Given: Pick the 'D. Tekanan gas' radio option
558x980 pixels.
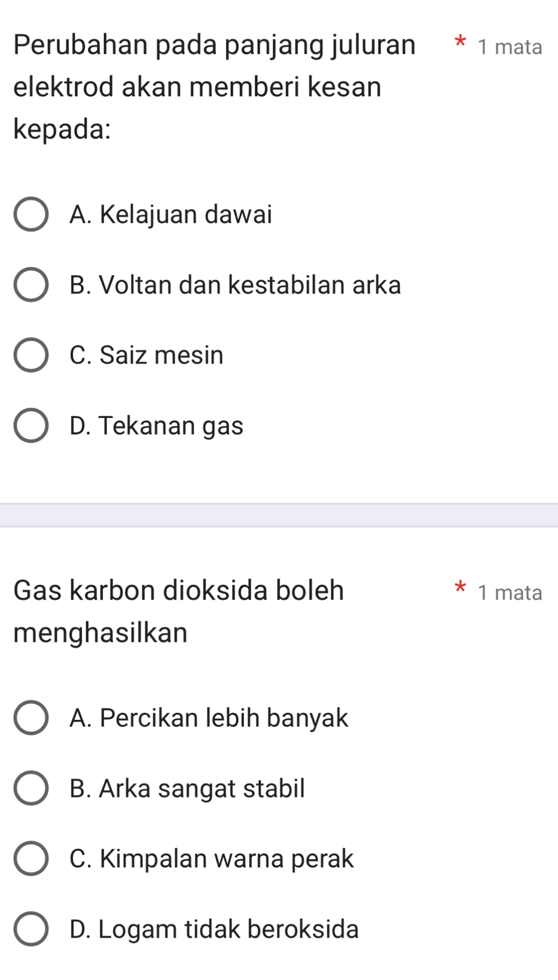Looking at the screenshot, I should (x=31, y=426).
